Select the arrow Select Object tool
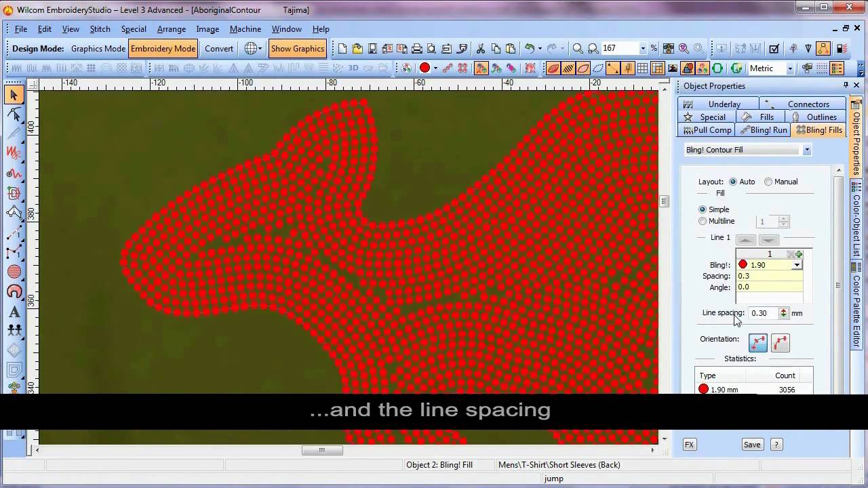This screenshot has height=488, width=868. point(14,96)
